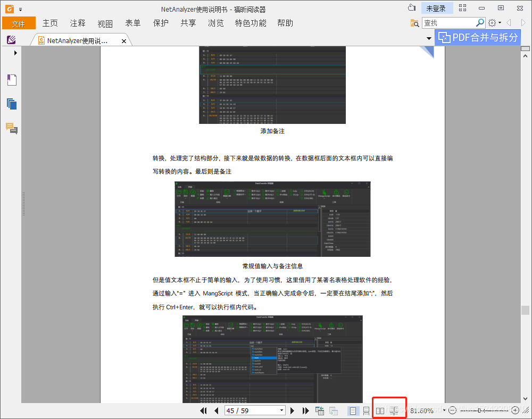Expand the quick access toolbar dropdown
The width and height of the screenshot is (532, 419).
point(20,10)
